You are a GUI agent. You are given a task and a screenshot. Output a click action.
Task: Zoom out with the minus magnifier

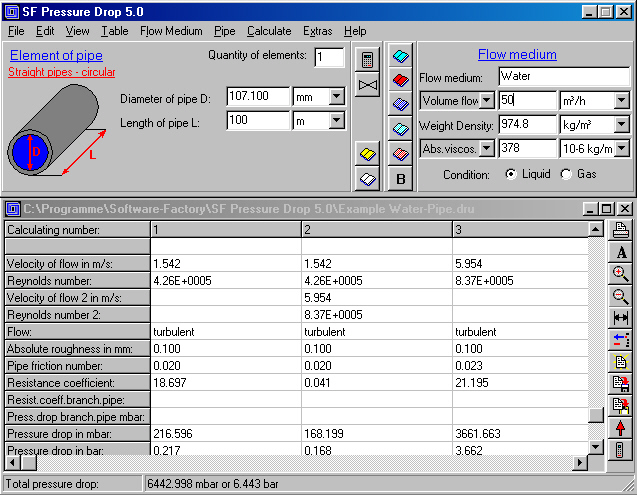620,296
